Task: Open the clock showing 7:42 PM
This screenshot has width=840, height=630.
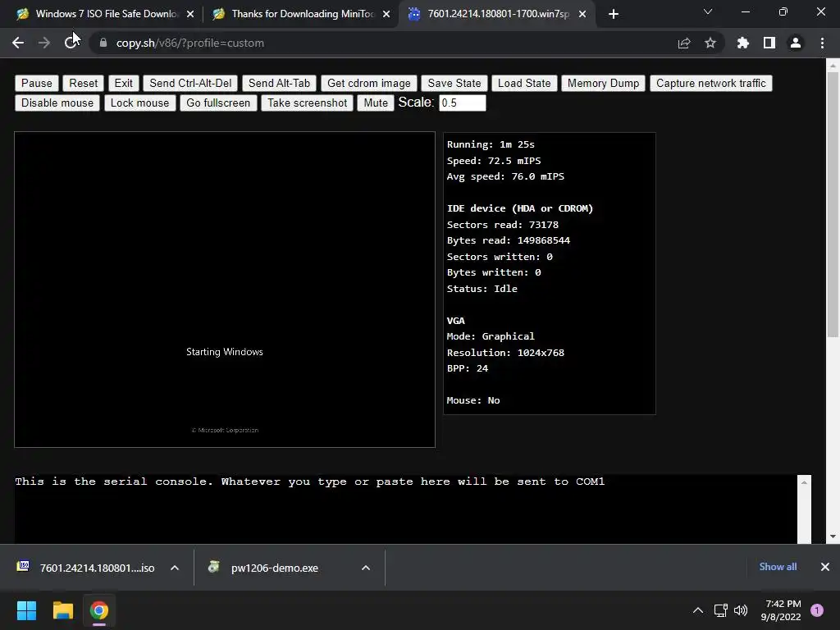Action: (781, 610)
